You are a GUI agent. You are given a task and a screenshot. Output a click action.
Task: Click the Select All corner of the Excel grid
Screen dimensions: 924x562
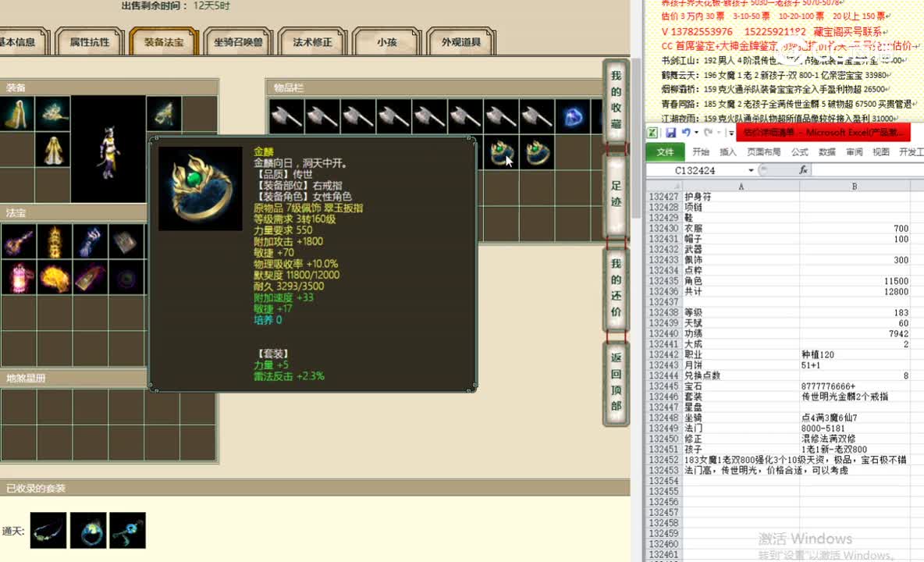[x=664, y=186]
